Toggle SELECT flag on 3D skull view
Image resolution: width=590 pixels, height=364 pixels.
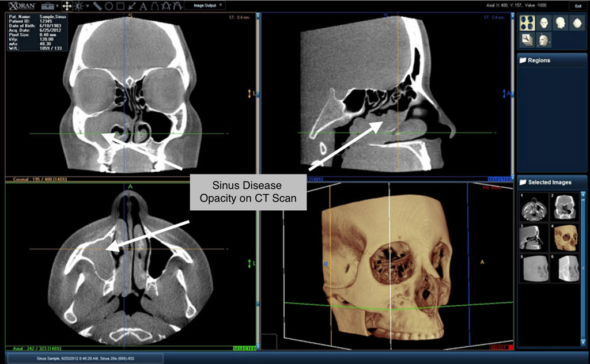click(x=500, y=348)
